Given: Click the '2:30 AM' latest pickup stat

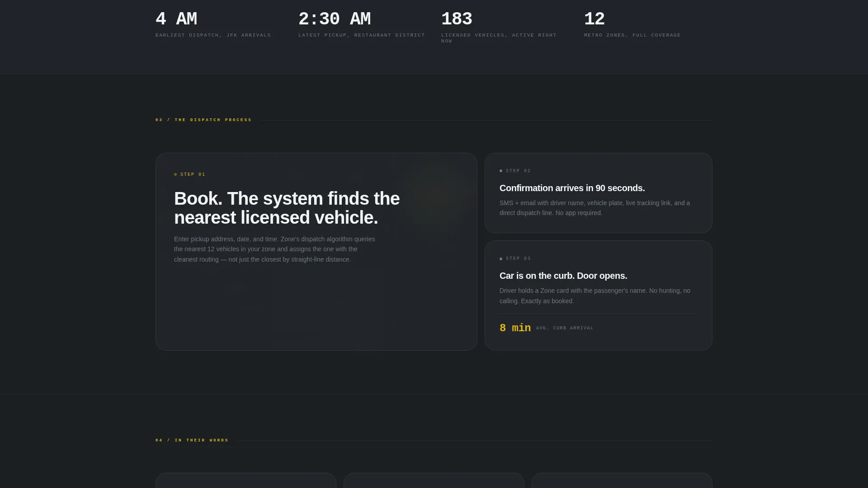Looking at the screenshot, I should (335, 19).
